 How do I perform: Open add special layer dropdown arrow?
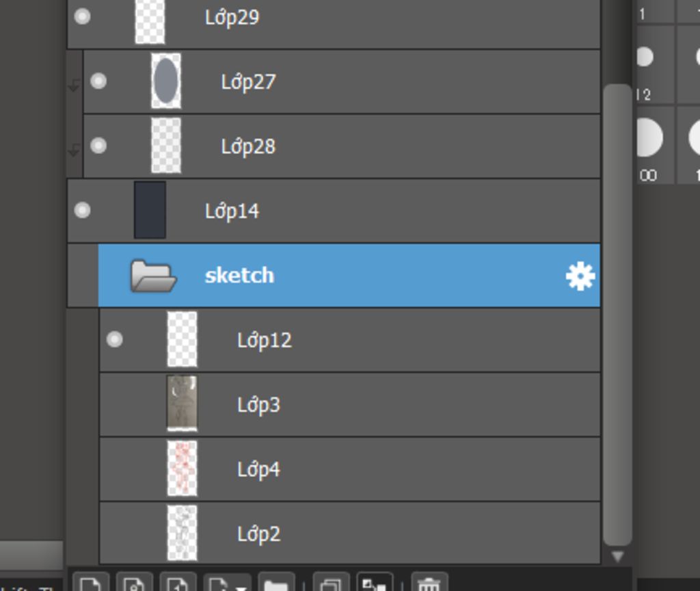(241, 586)
